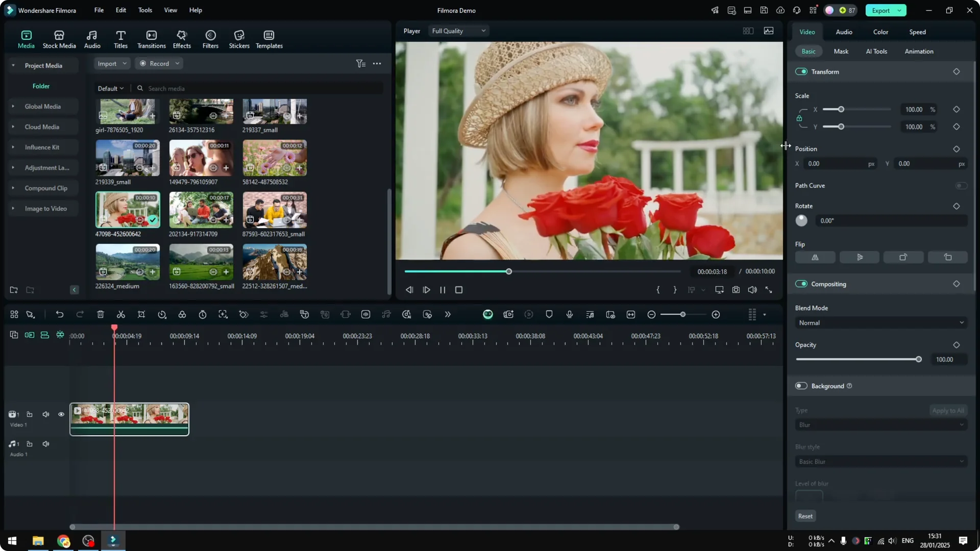
Task: Open the Player quality dropdown
Action: click(458, 31)
